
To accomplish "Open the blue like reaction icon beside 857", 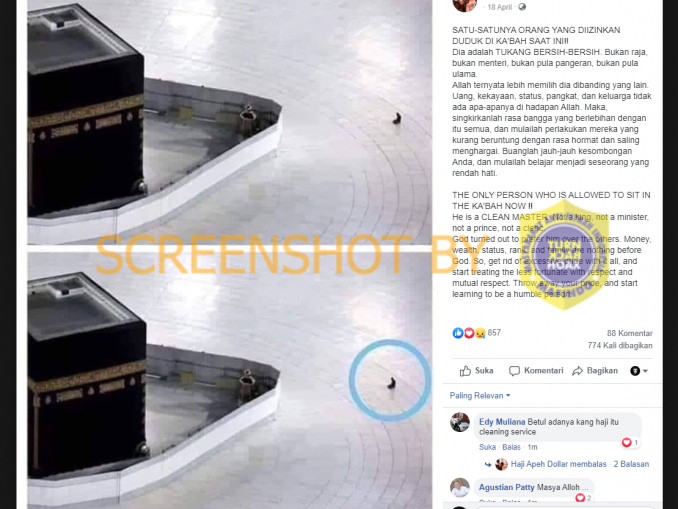I will coord(457,333).
